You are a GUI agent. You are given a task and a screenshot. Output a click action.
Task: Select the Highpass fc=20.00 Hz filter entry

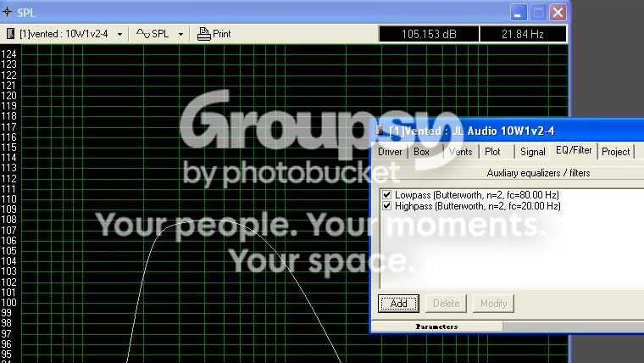(x=478, y=206)
